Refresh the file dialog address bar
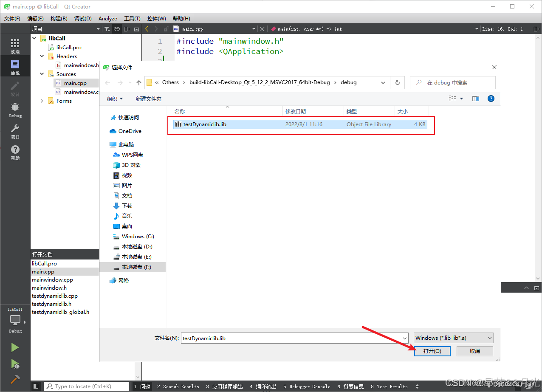 (x=397, y=82)
